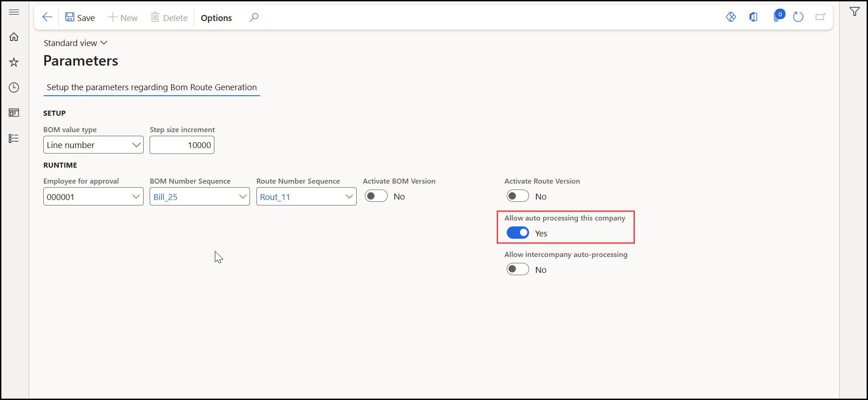Enable Allow intercompany auto-processing switch
The height and width of the screenshot is (400, 868).
(x=518, y=269)
